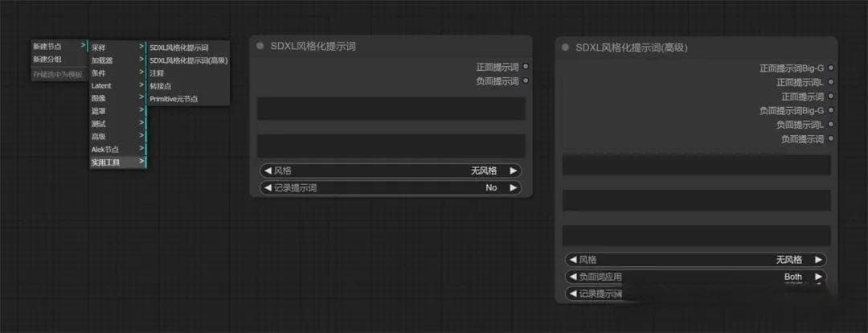Screen dimensions: 868x333
Task: Expand the 遮罩 category
Action: pos(117,111)
